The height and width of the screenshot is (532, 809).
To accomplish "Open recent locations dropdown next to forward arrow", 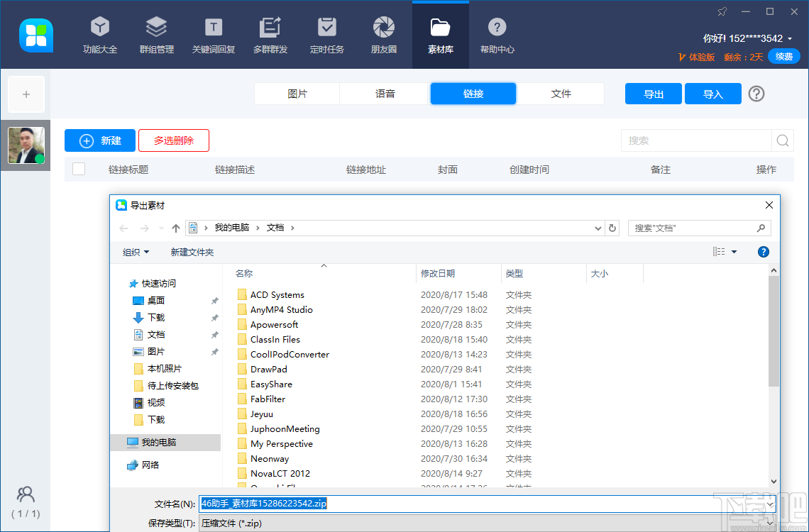I will (162, 228).
